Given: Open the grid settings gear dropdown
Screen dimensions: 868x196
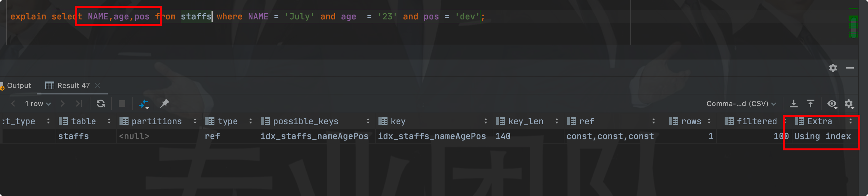Looking at the screenshot, I should pos(849,103).
